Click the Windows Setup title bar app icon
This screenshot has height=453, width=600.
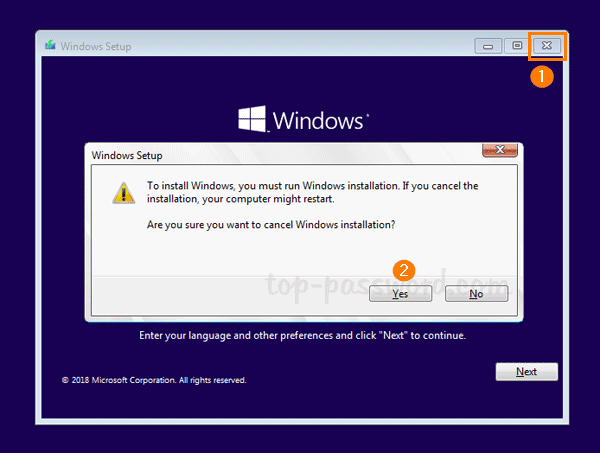click(51, 46)
